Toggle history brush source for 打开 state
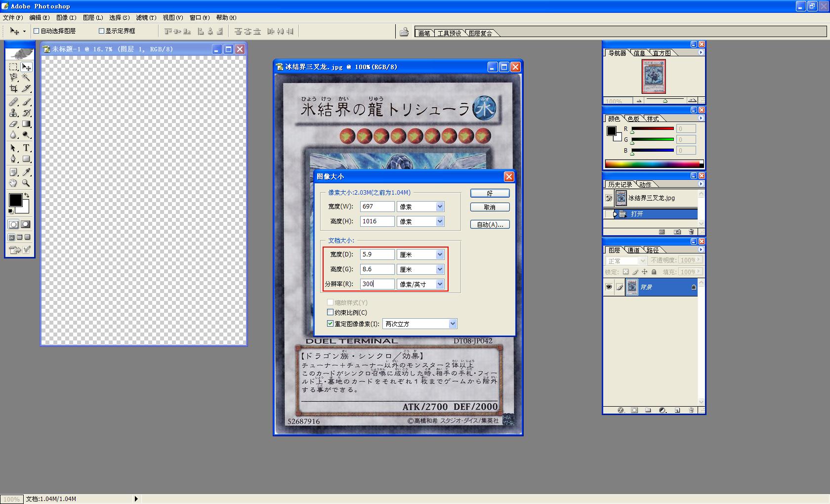 click(609, 214)
